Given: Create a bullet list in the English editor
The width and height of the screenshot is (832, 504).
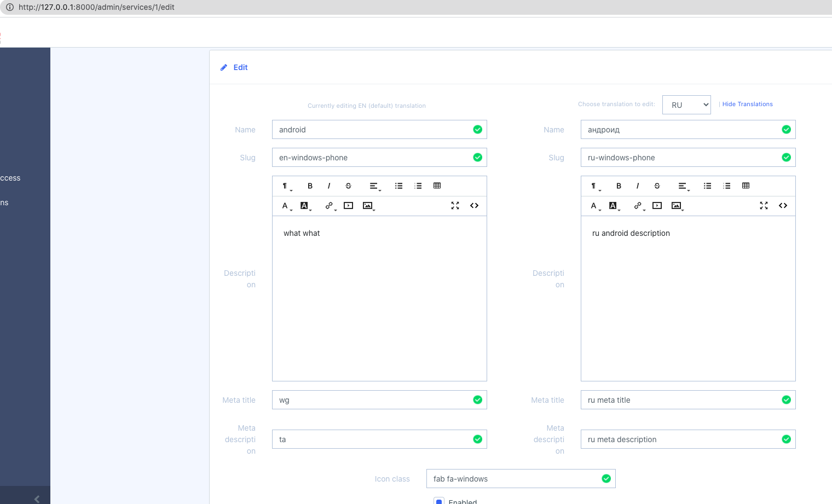Looking at the screenshot, I should (398, 186).
